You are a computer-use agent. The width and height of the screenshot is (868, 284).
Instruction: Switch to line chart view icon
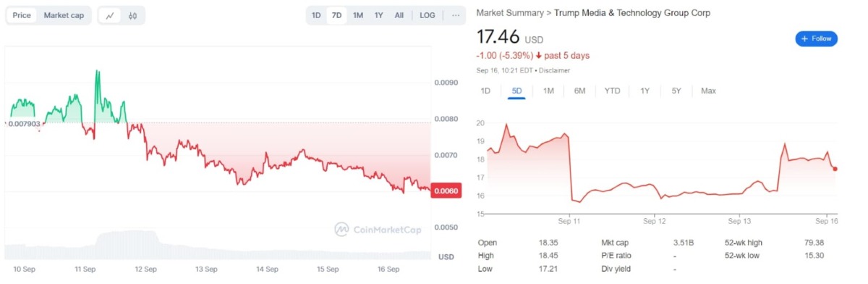click(110, 15)
